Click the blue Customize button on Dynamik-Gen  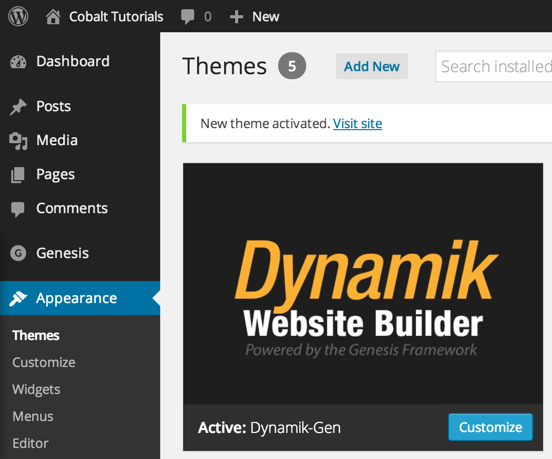coord(490,427)
